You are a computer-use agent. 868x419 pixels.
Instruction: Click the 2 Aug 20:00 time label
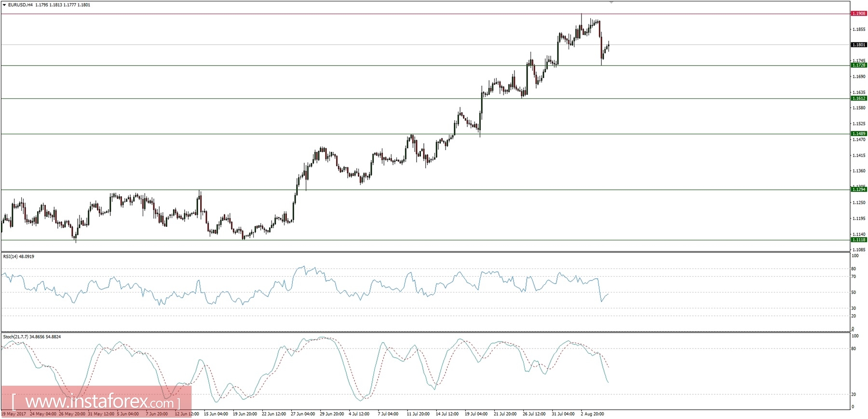coord(592,414)
